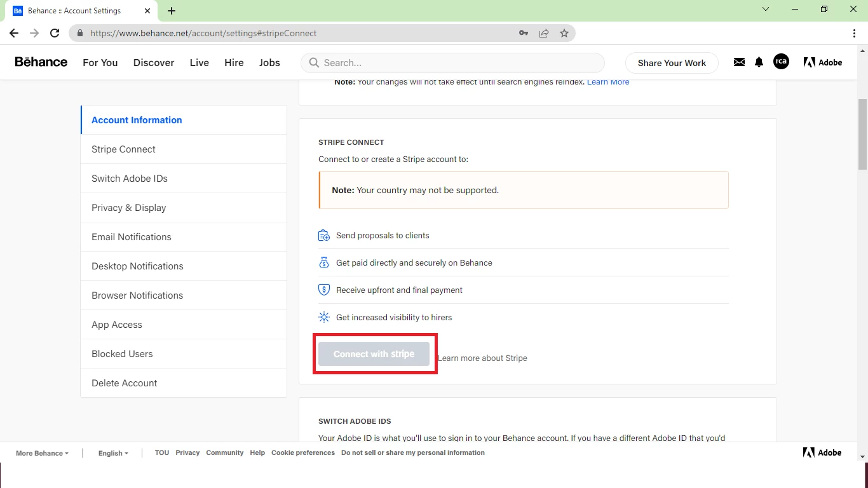Image resolution: width=868 pixels, height=488 pixels.
Task: Select Account Information in sidebar
Action: 184,120
